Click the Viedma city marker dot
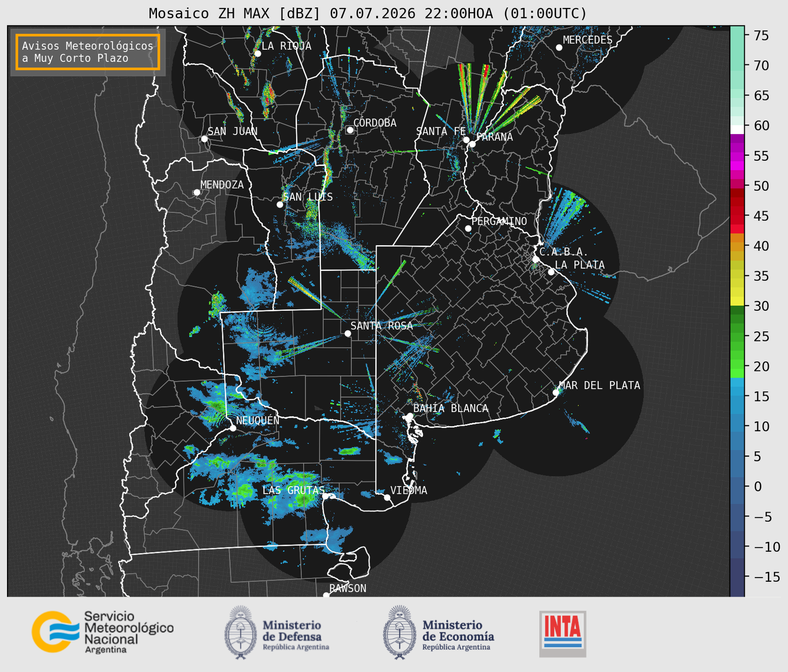 (387, 497)
